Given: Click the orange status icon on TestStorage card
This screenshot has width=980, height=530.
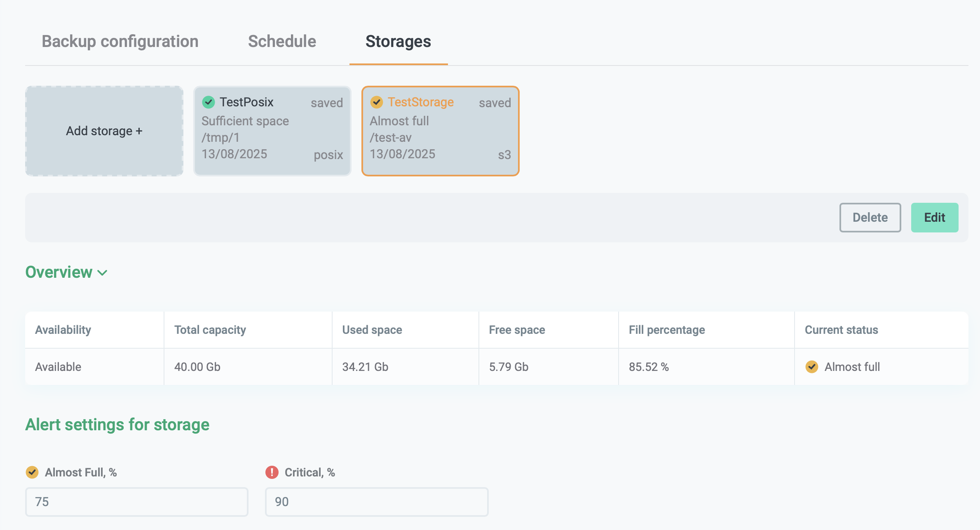Looking at the screenshot, I should (x=376, y=102).
